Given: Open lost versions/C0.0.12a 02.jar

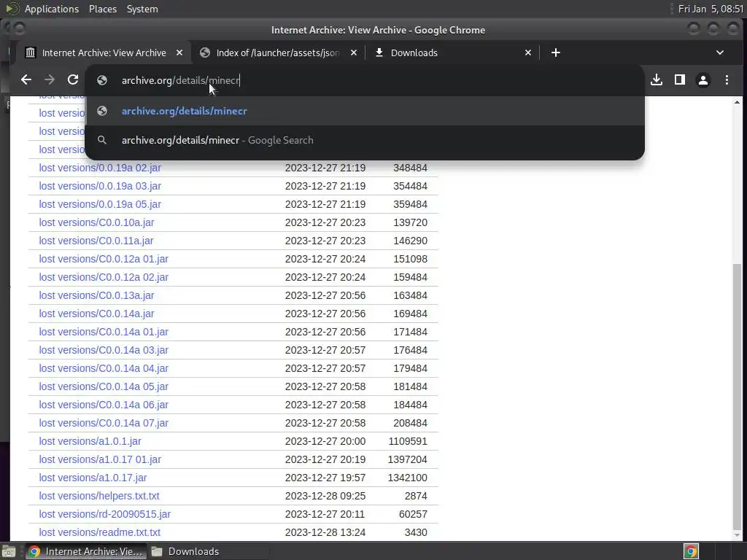Looking at the screenshot, I should click(104, 277).
